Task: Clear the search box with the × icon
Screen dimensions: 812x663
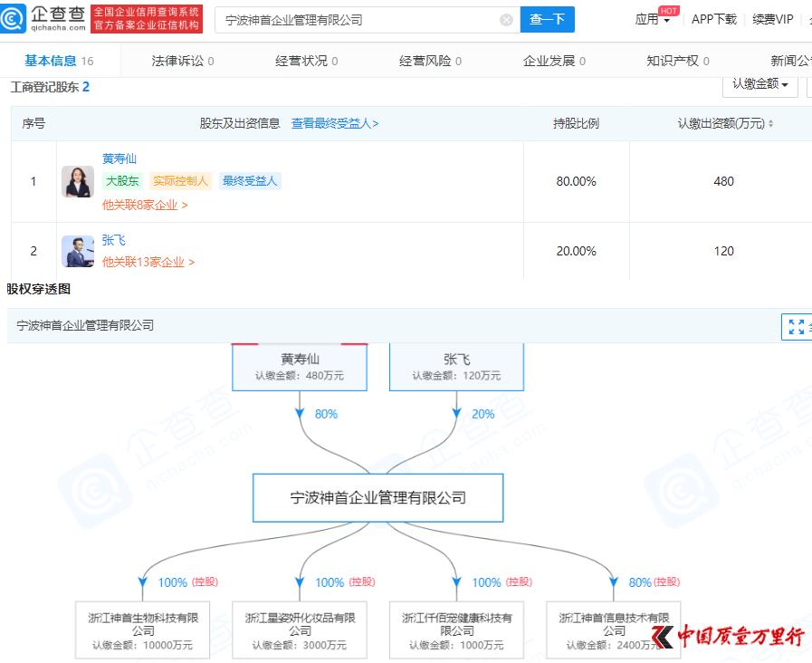Action: (506, 19)
